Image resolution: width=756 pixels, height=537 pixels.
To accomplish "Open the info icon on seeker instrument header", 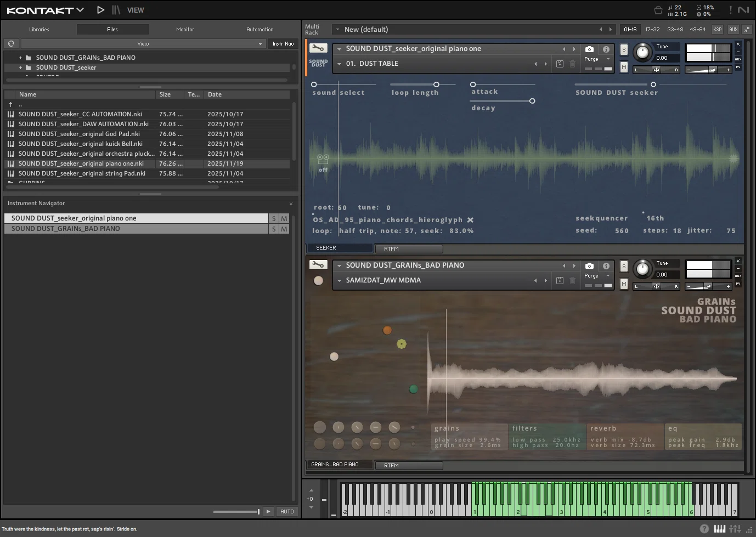I will click(606, 49).
